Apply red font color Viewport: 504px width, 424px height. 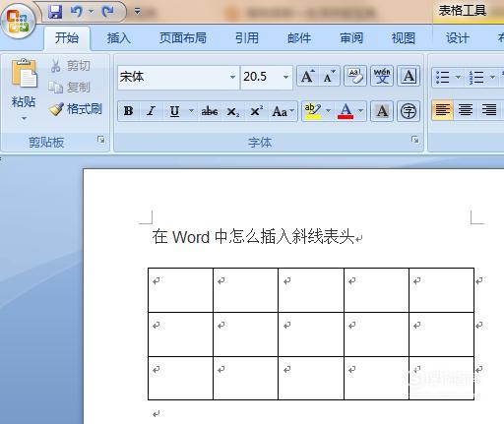pyautogui.click(x=346, y=111)
